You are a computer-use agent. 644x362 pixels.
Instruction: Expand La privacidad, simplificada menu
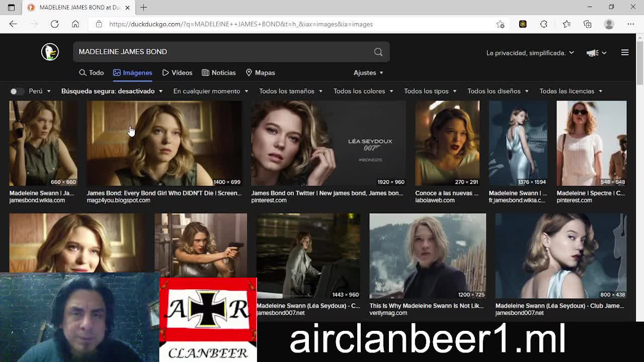tap(530, 53)
